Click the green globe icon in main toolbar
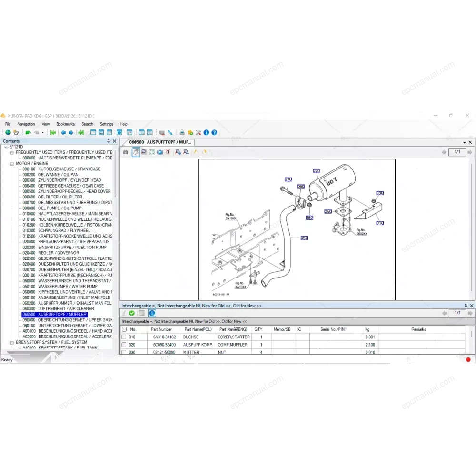The height and width of the screenshot is (476, 476). coord(8,133)
